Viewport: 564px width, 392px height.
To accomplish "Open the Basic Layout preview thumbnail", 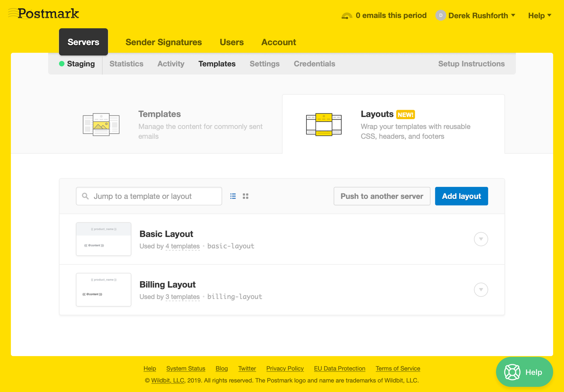I will coord(103,239).
